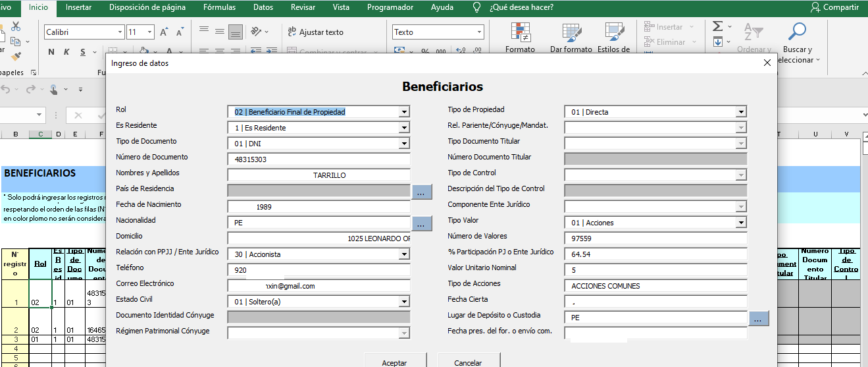Open the Estado Civil dropdown
Image resolution: width=868 pixels, height=367 pixels.
pyautogui.click(x=404, y=302)
